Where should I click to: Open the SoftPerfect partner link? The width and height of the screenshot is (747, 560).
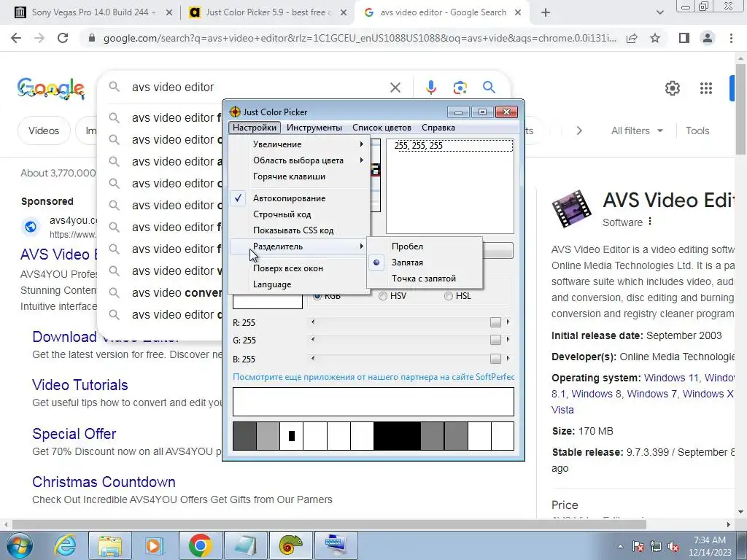pyautogui.click(x=373, y=377)
